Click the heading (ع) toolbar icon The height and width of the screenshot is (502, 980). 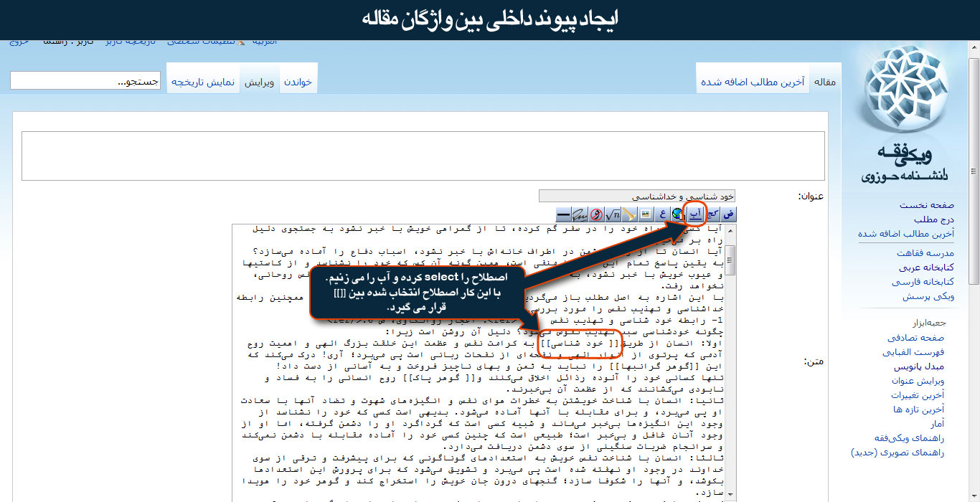[x=661, y=214]
